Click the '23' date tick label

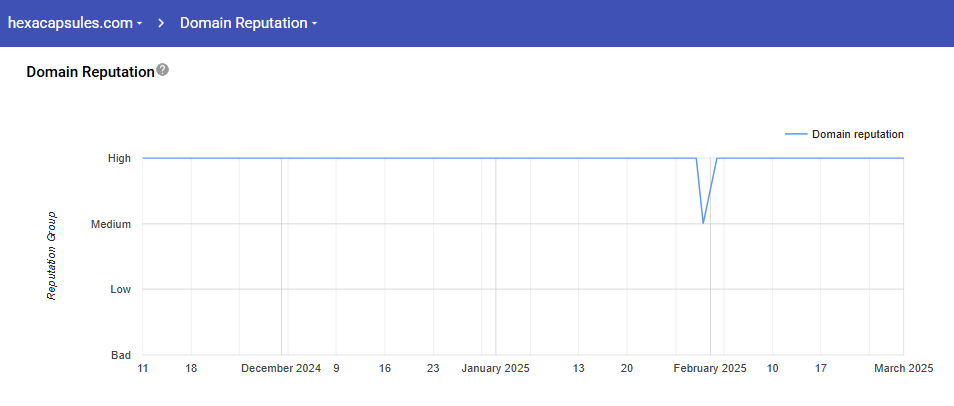point(433,369)
